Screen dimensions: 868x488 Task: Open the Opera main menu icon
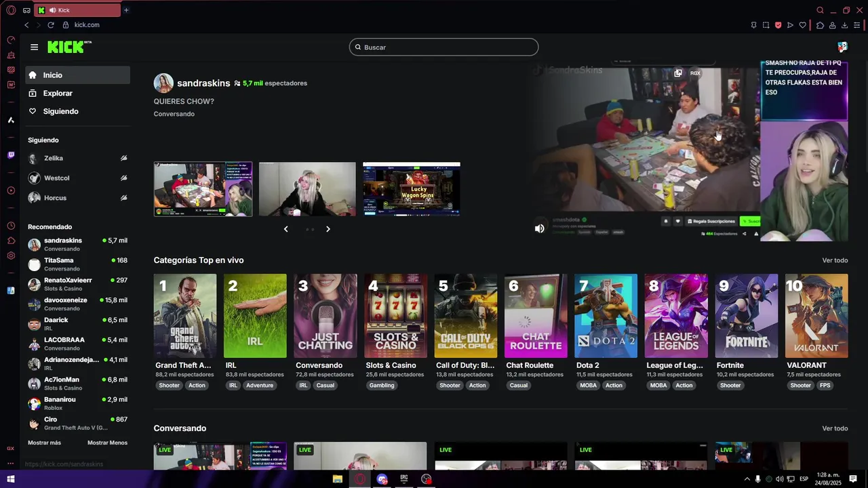coord(11,10)
